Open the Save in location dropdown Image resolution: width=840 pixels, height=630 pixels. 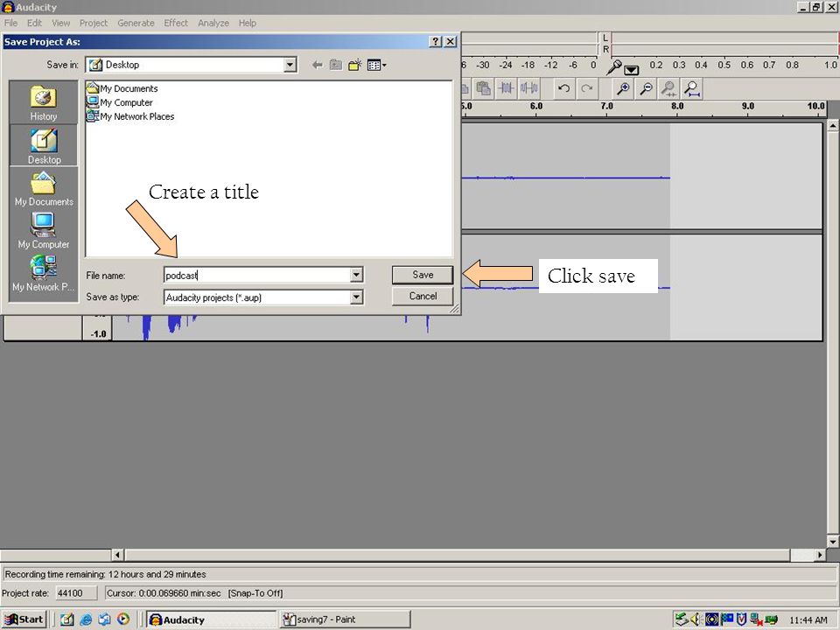tap(290, 65)
